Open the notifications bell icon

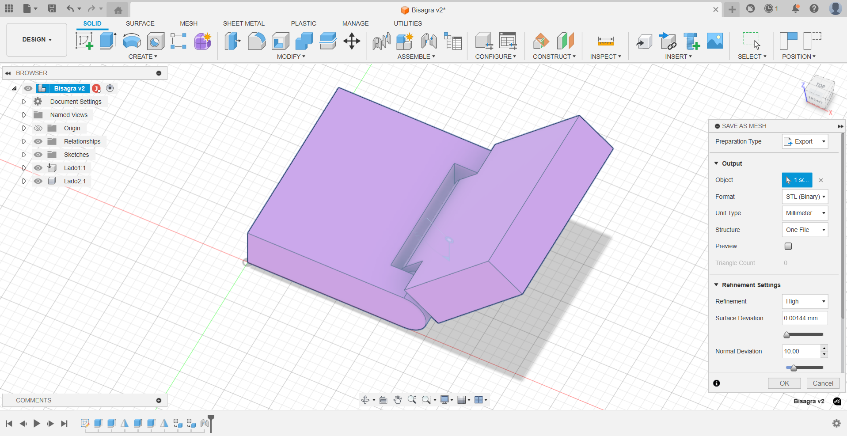click(x=796, y=9)
